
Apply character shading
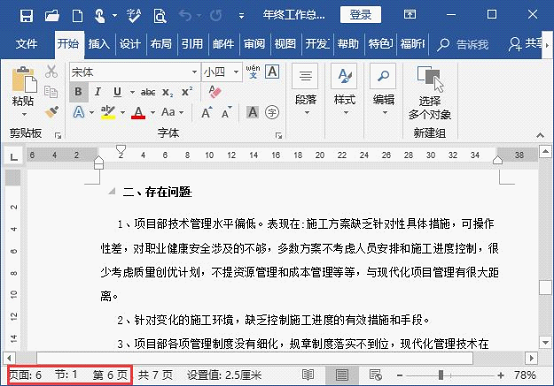click(252, 112)
